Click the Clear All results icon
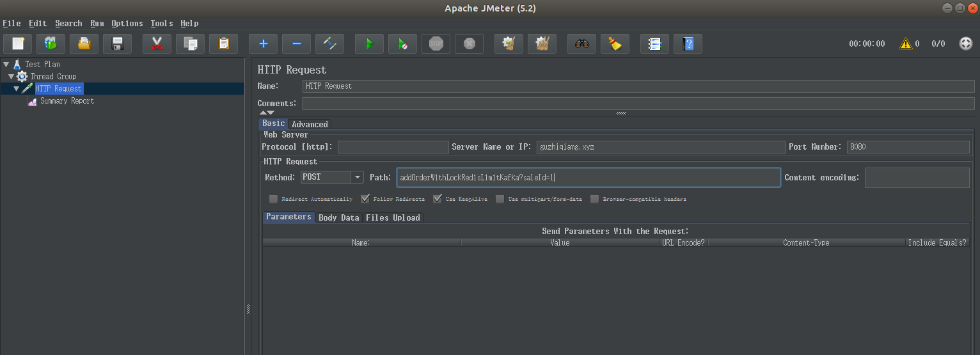The image size is (980, 355). [x=542, y=43]
